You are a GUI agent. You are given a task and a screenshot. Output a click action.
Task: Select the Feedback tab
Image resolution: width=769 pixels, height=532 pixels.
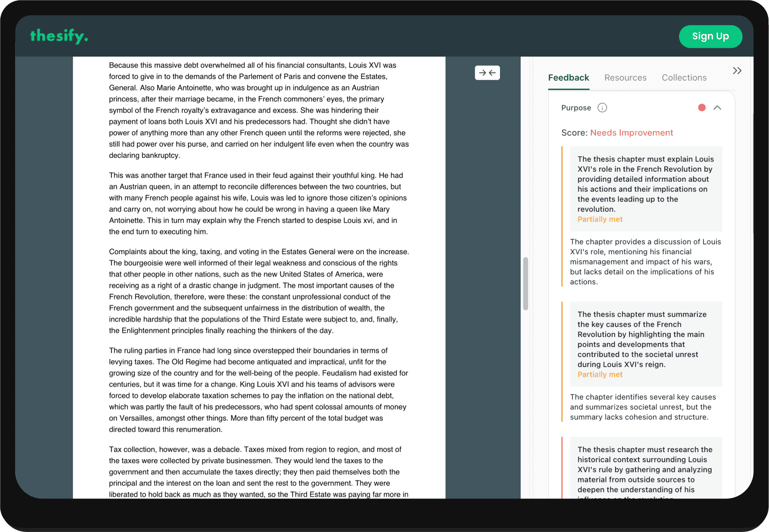click(568, 78)
